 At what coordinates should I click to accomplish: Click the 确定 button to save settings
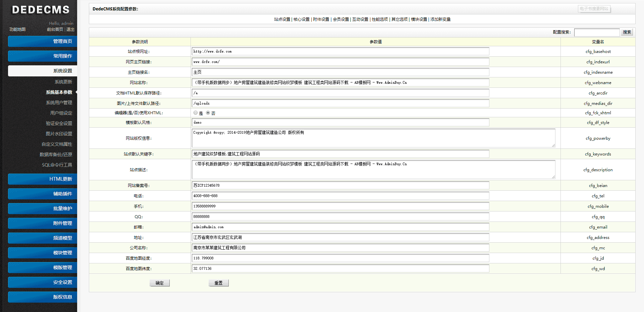(159, 283)
